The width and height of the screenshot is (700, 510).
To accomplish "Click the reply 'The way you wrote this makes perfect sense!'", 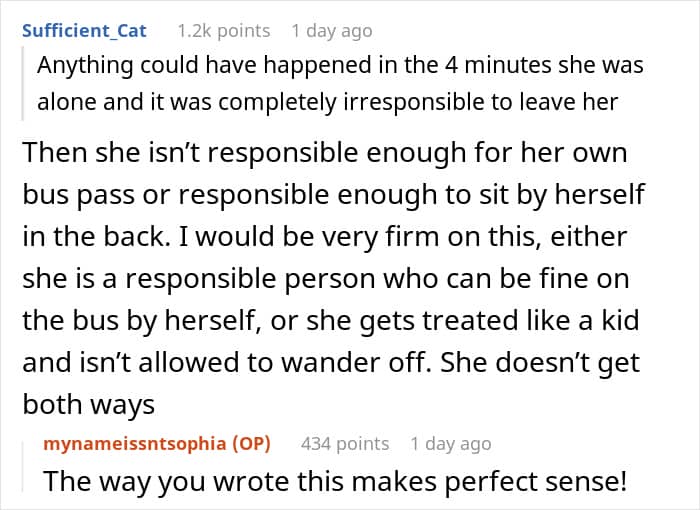I will click(335, 481).
